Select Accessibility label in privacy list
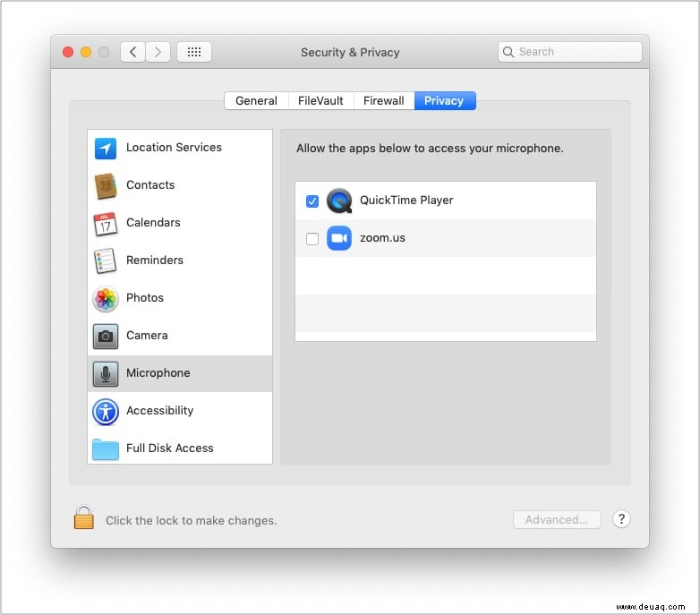This screenshot has height=615, width=700. 160,411
